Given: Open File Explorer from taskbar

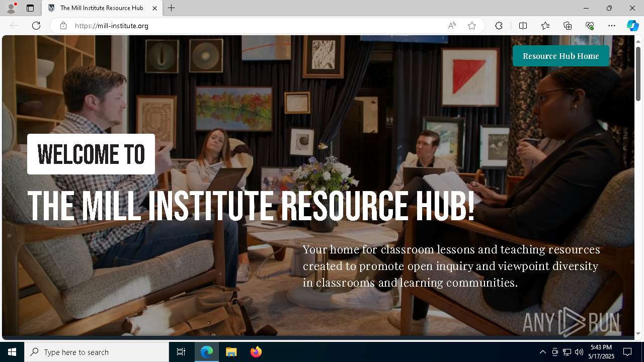Looking at the screenshot, I should coord(231,352).
